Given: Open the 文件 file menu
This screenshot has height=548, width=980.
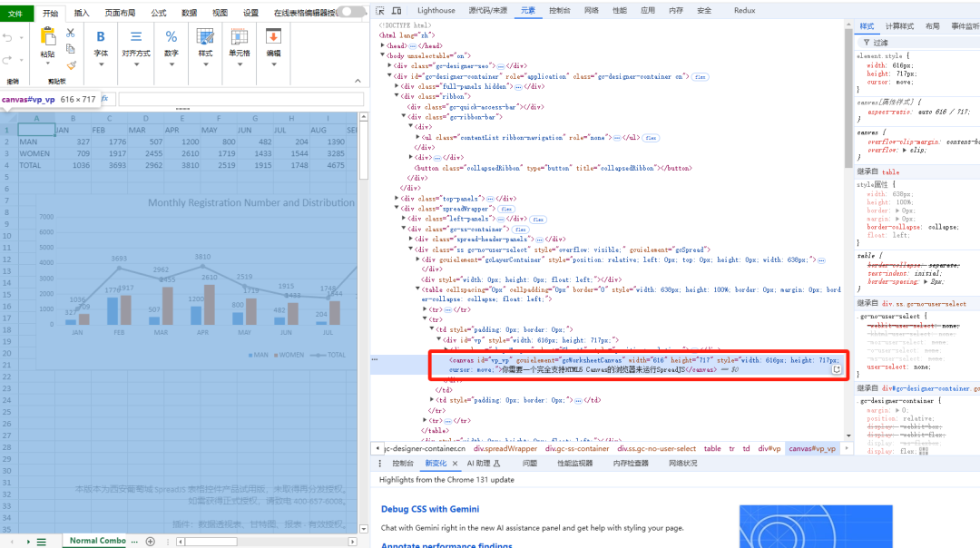Looking at the screenshot, I should pos(15,13).
